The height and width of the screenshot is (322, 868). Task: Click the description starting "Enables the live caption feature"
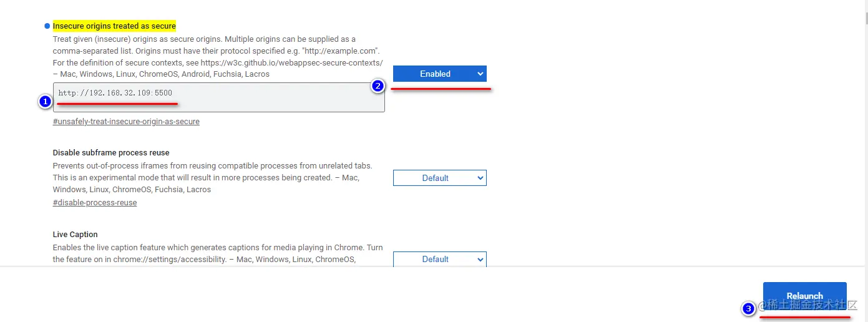[x=218, y=253]
